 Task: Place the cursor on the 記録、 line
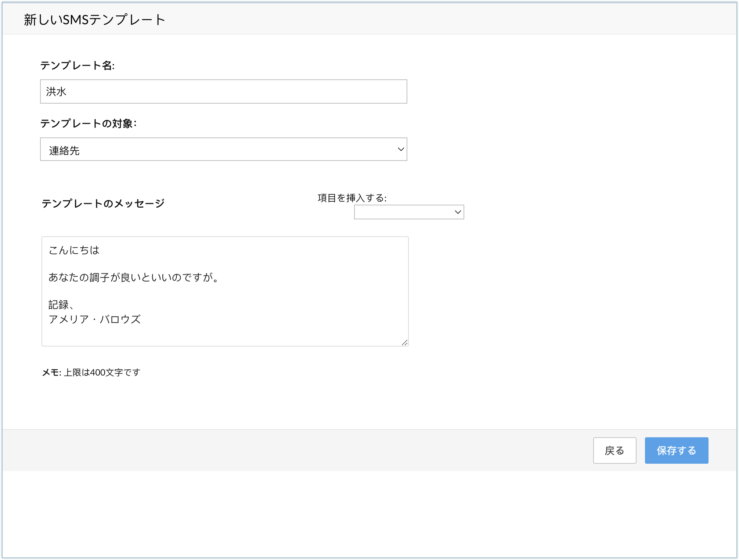click(61, 305)
